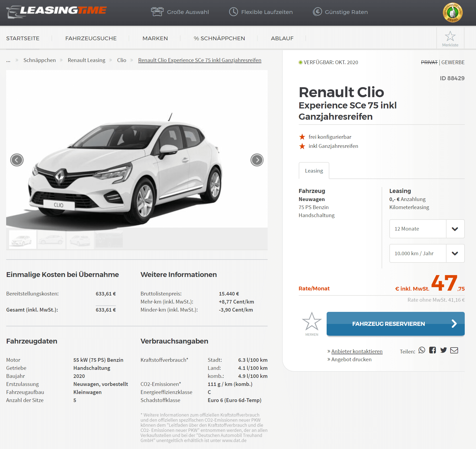Image resolution: width=476 pixels, height=449 pixels.
Task: Share offer via WhatsApp
Action: 422,350
